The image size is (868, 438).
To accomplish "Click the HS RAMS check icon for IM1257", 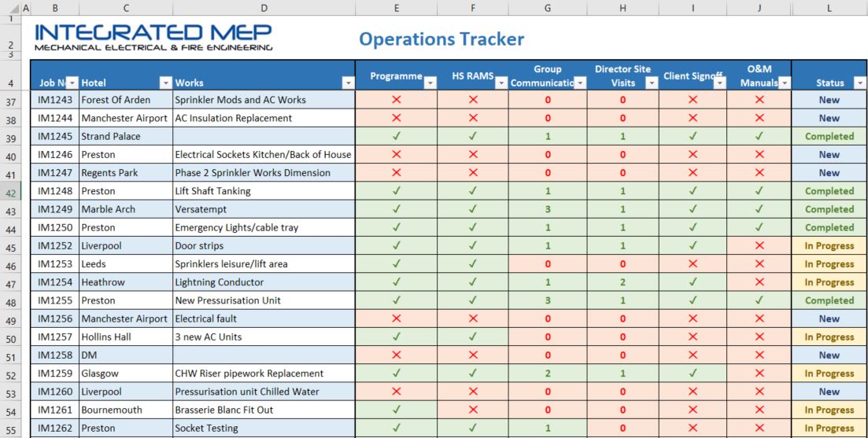I will pyautogui.click(x=473, y=337).
